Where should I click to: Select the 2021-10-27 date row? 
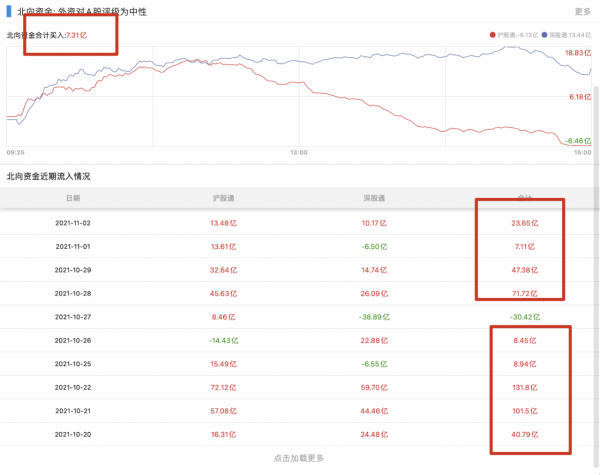tap(73, 316)
